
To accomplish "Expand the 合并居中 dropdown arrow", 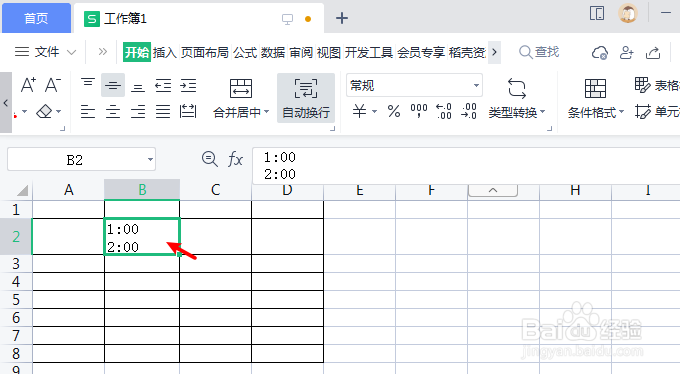I will click(266, 112).
